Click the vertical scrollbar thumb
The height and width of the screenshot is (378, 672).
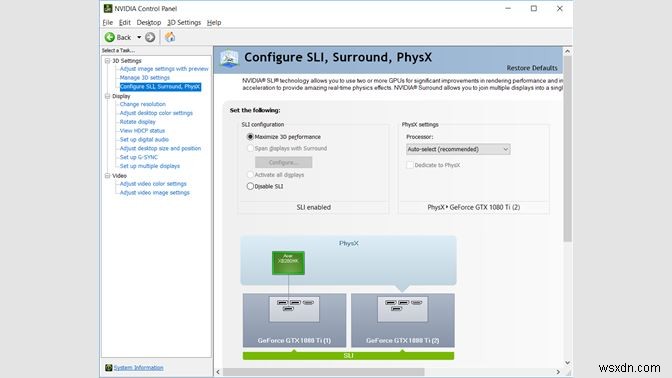click(x=567, y=149)
